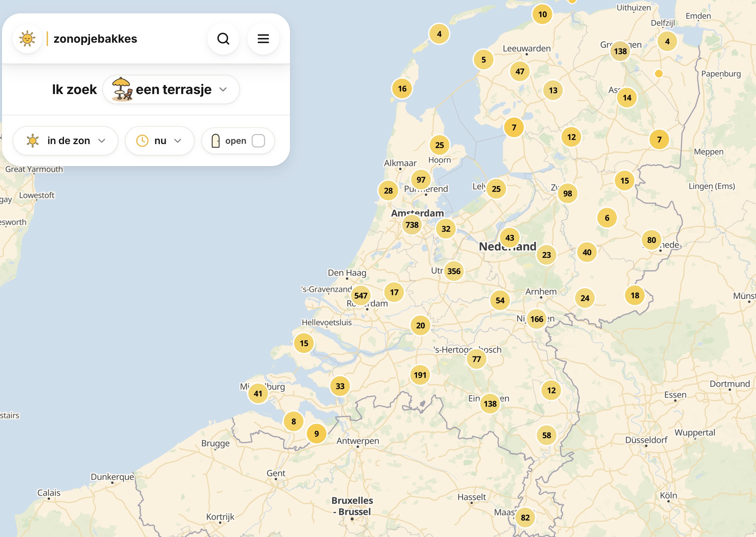Click the 54 cluster marker
The height and width of the screenshot is (537, 756).
coord(500,301)
